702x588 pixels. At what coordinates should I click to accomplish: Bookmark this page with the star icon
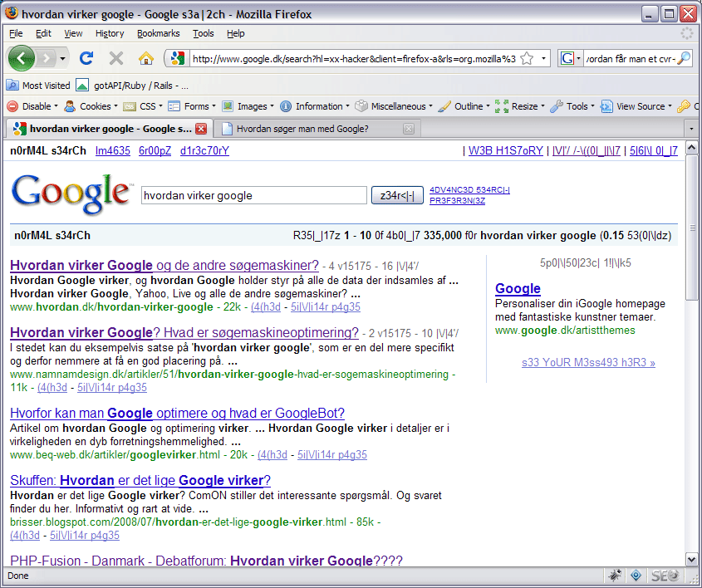tap(528, 59)
